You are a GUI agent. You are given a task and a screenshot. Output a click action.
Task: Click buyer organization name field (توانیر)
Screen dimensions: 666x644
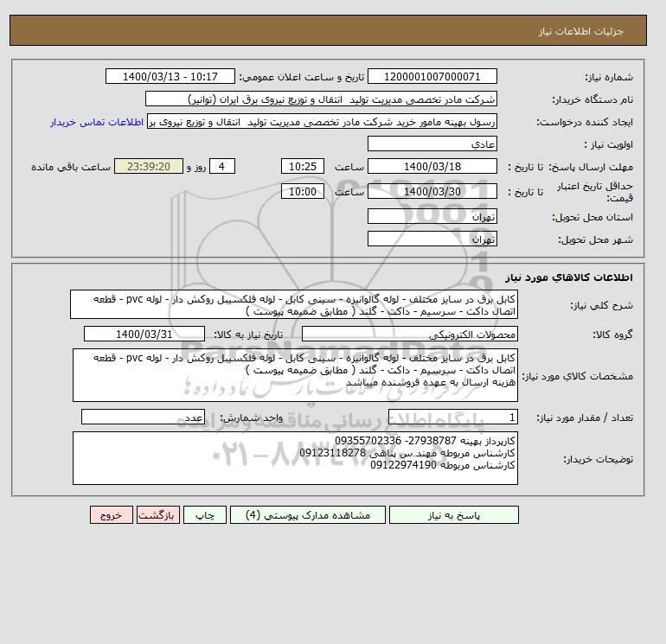tap(321, 99)
